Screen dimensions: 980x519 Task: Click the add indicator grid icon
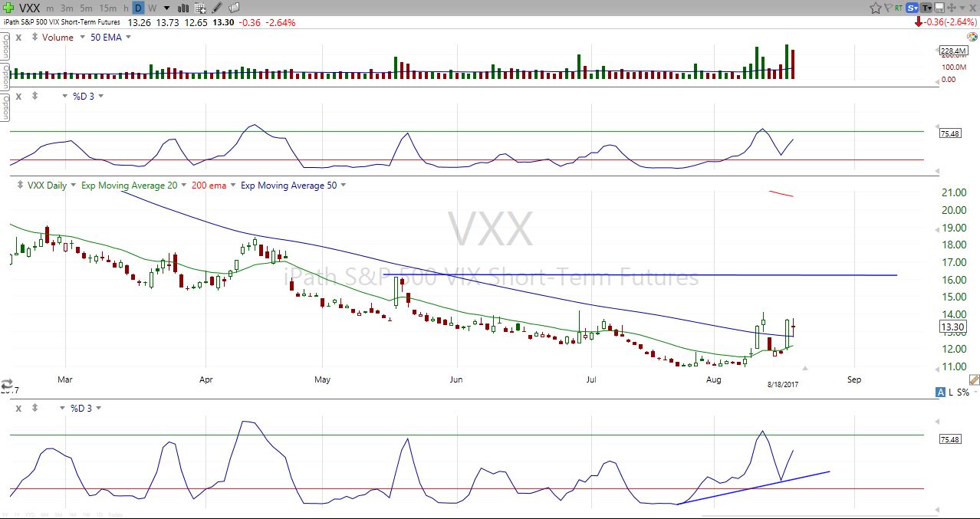(x=200, y=8)
